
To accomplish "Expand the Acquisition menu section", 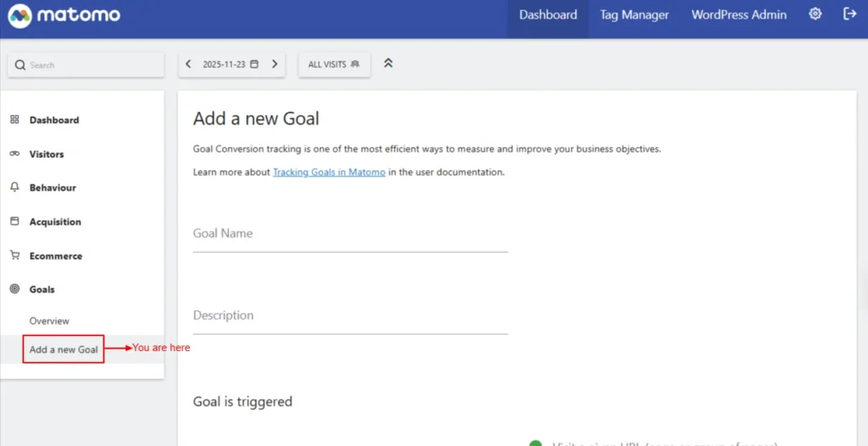I will (55, 222).
